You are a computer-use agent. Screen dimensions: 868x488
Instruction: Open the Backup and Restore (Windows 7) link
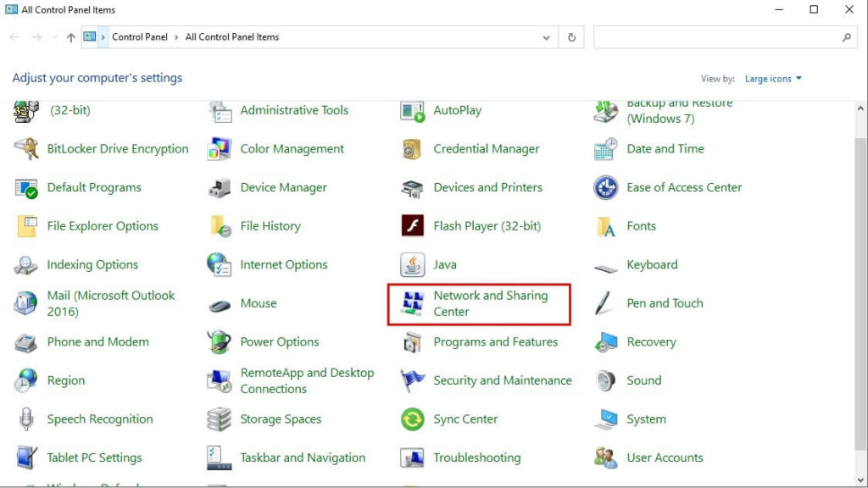[x=679, y=111]
